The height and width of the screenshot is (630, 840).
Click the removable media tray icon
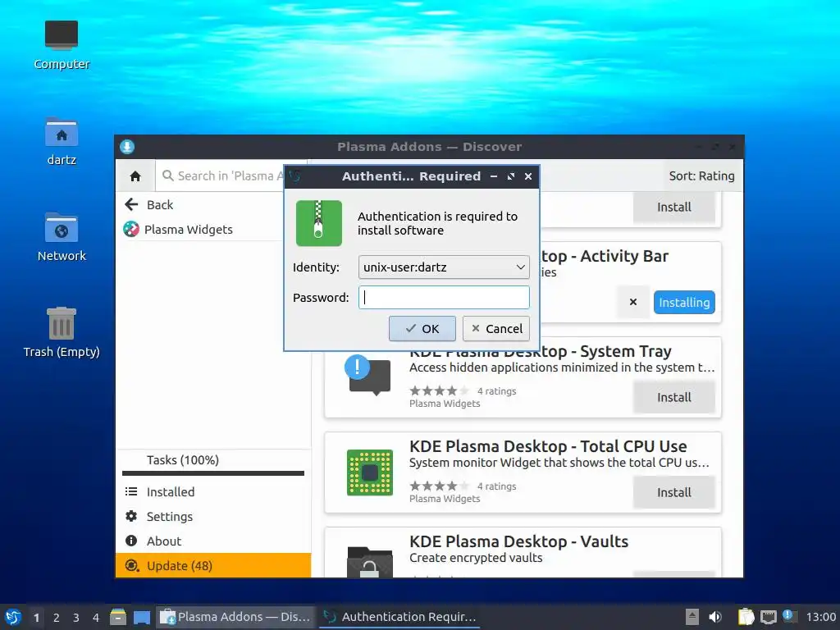[692, 617]
